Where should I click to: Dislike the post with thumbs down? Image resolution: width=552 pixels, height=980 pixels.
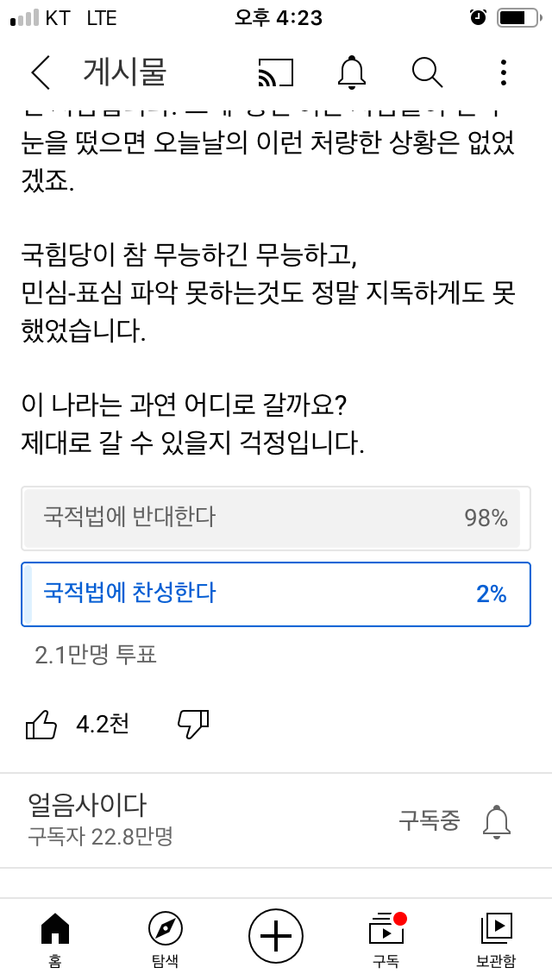193,725
